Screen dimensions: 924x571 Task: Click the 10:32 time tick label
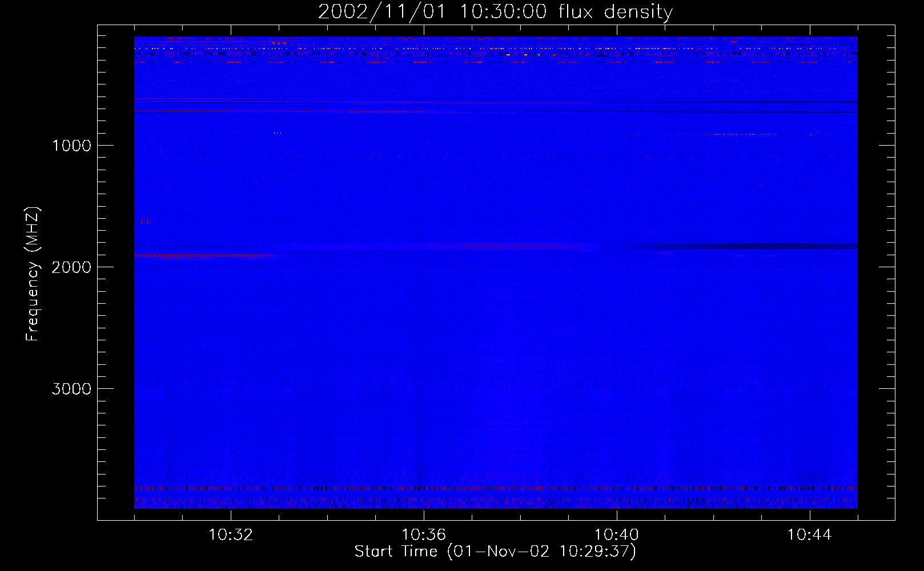[231, 535]
